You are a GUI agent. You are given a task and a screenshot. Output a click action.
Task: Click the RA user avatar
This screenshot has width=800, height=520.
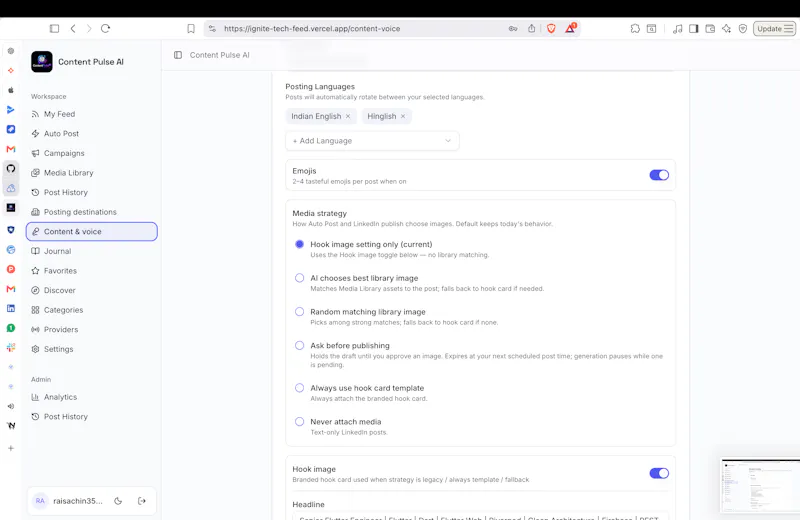(x=40, y=501)
